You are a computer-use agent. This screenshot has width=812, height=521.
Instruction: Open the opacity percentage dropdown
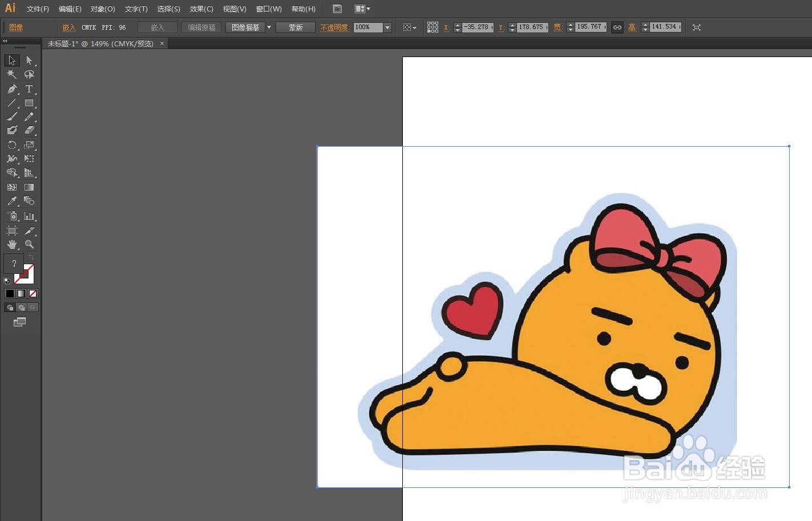pyautogui.click(x=387, y=27)
